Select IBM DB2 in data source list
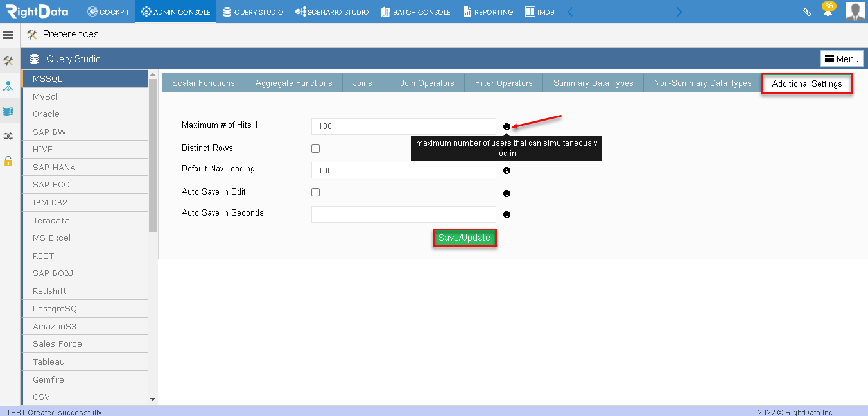868x416 pixels. tap(85, 202)
